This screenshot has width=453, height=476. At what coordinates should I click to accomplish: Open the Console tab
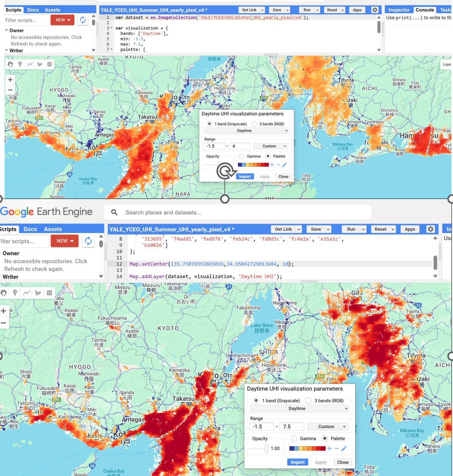tap(424, 10)
